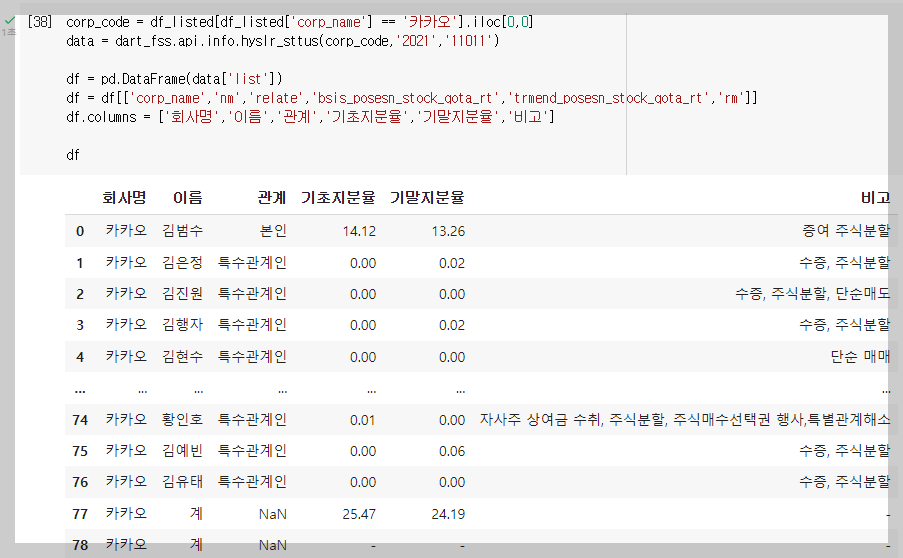
Task: Click the '카카오' company cell in row 3
Action: [126, 325]
